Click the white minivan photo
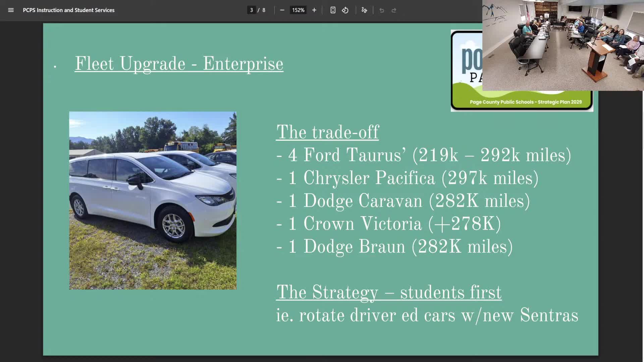The width and height of the screenshot is (644, 362). pyautogui.click(x=153, y=200)
